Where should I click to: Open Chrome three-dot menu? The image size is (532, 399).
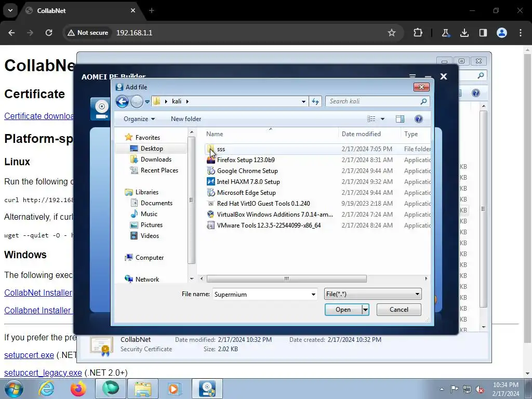coord(521,33)
